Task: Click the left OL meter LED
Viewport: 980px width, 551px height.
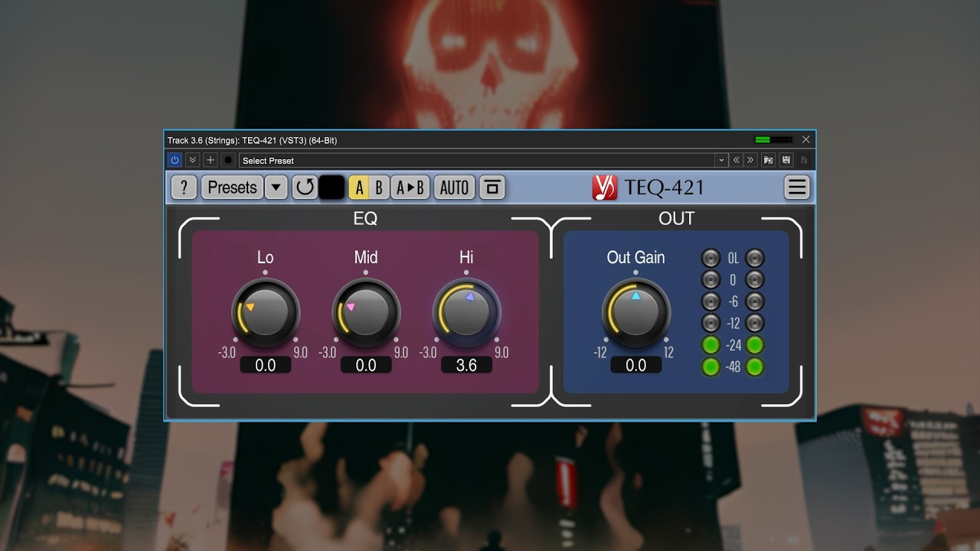Action: (x=711, y=258)
